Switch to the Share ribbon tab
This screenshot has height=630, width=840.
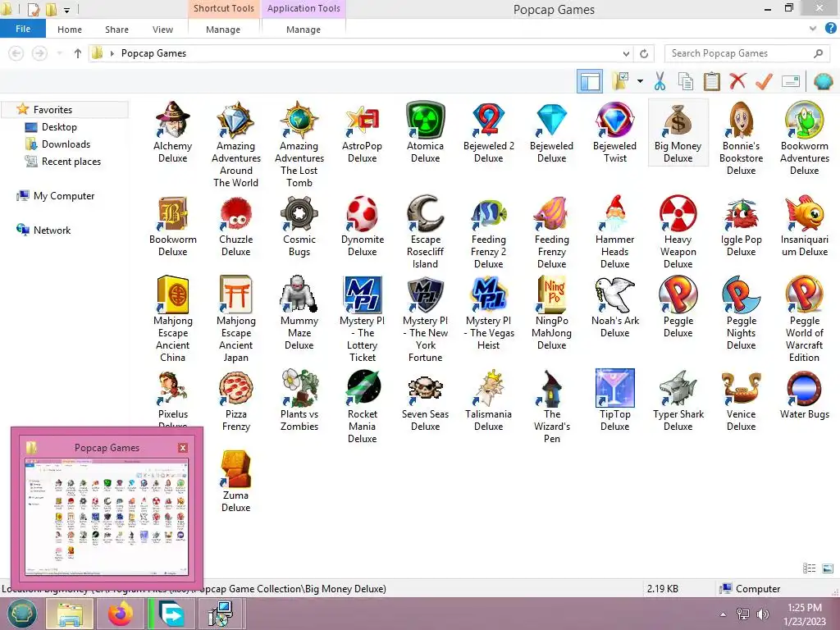[x=116, y=30]
